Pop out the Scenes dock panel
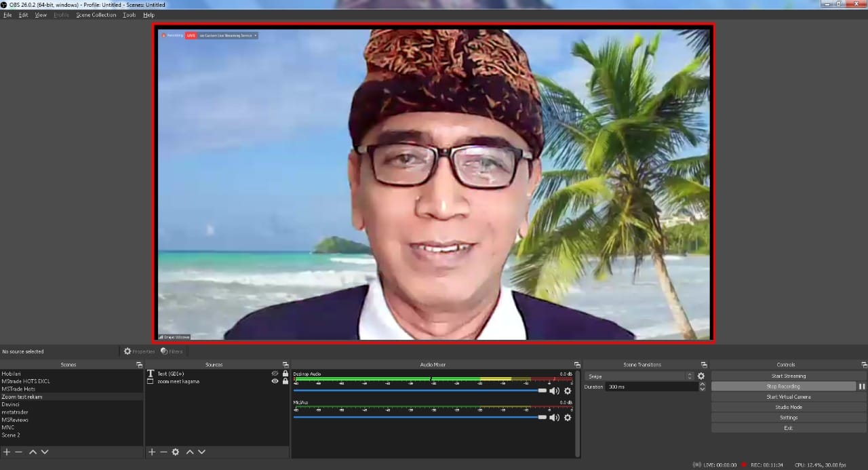 [x=139, y=365]
